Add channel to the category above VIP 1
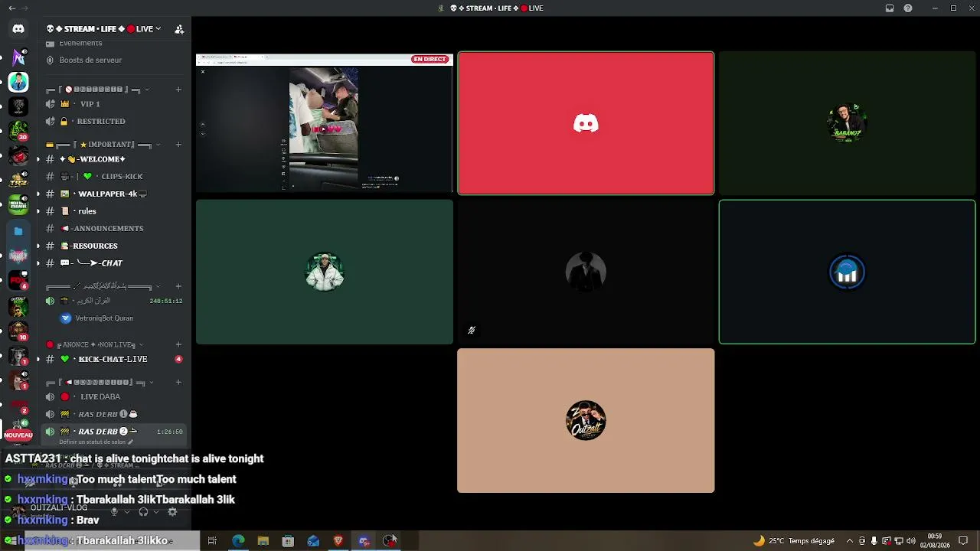The image size is (980, 551). pos(178,90)
